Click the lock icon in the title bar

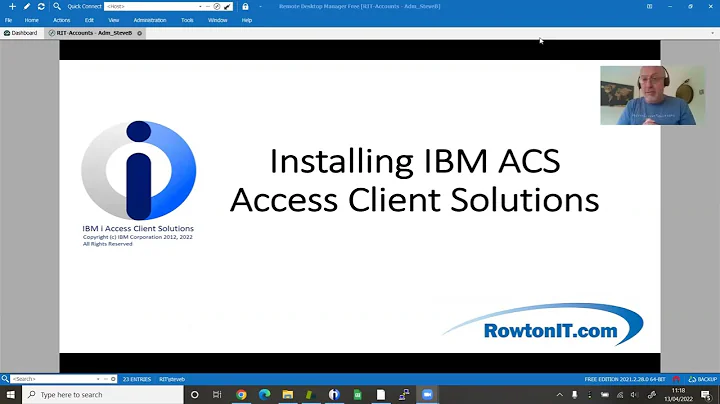(245, 6)
